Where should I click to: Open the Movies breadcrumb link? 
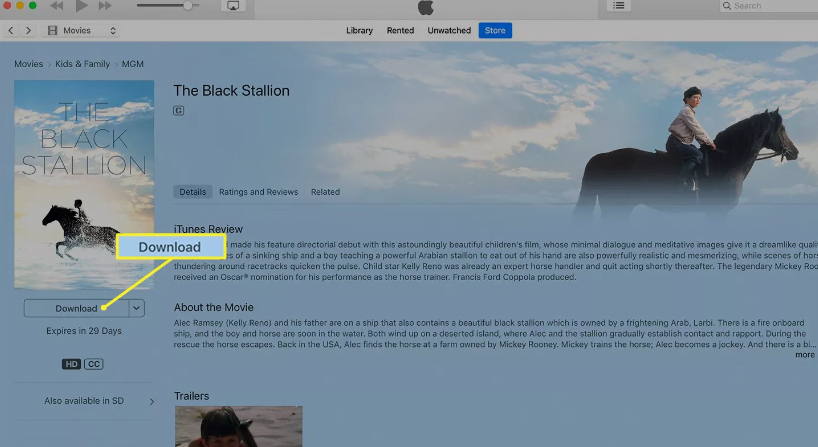(29, 64)
